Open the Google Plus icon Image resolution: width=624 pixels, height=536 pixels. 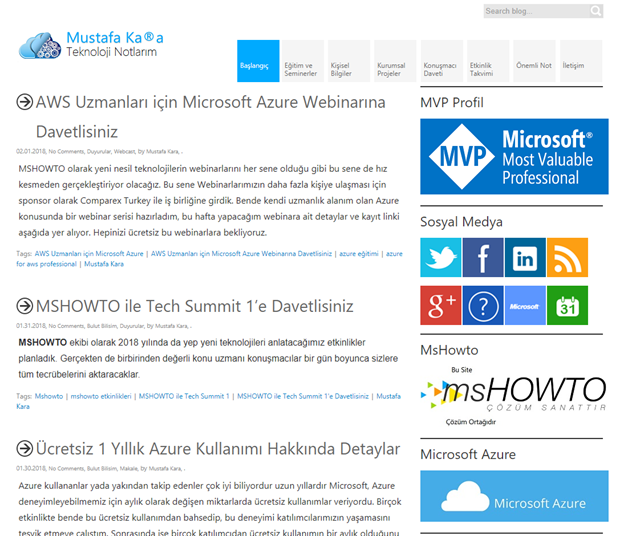441,305
